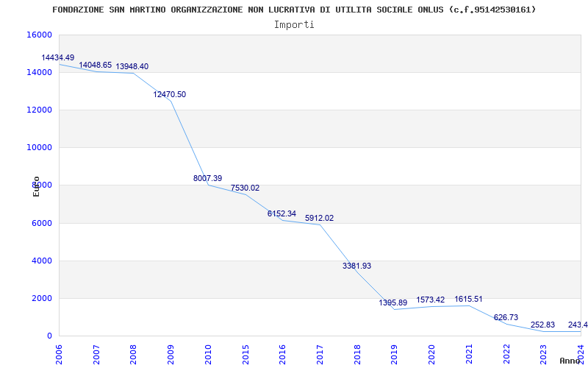Select the data label 14434.49
The width and height of the screenshot is (588, 368).
tap(58, 58)
